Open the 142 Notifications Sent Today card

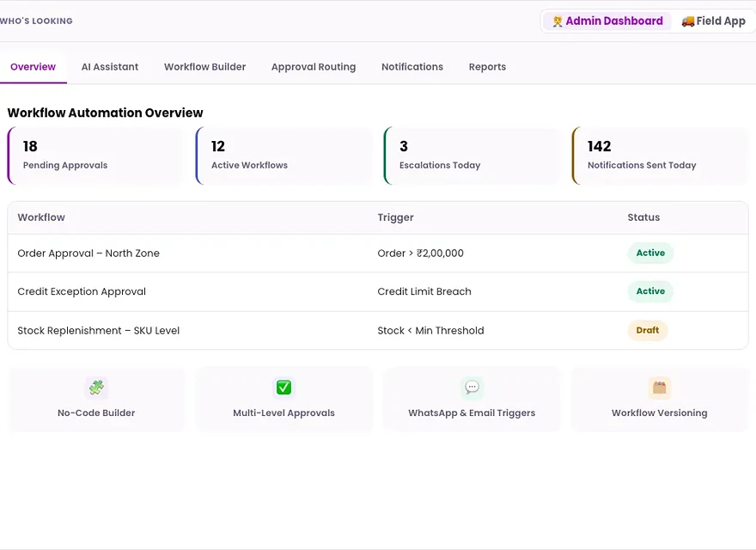(x=660, y=156)
